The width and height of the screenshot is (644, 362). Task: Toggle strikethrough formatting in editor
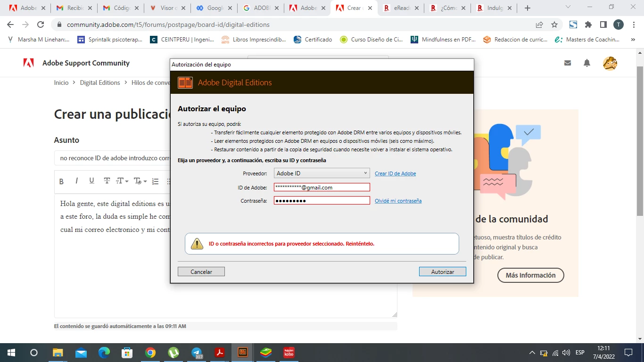pos(107,181)
